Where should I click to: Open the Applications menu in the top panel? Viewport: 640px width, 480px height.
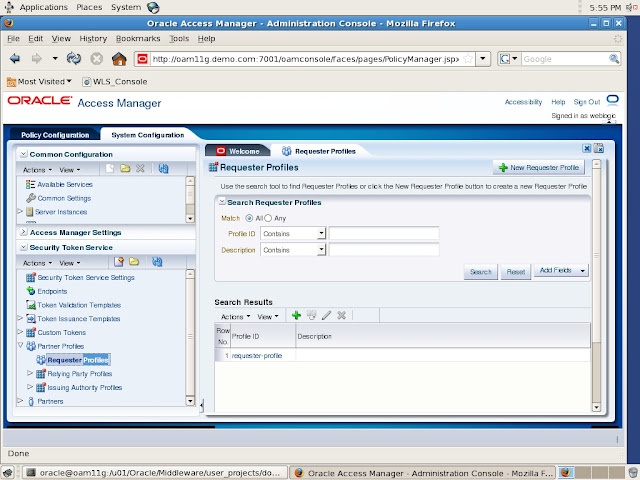43,7
